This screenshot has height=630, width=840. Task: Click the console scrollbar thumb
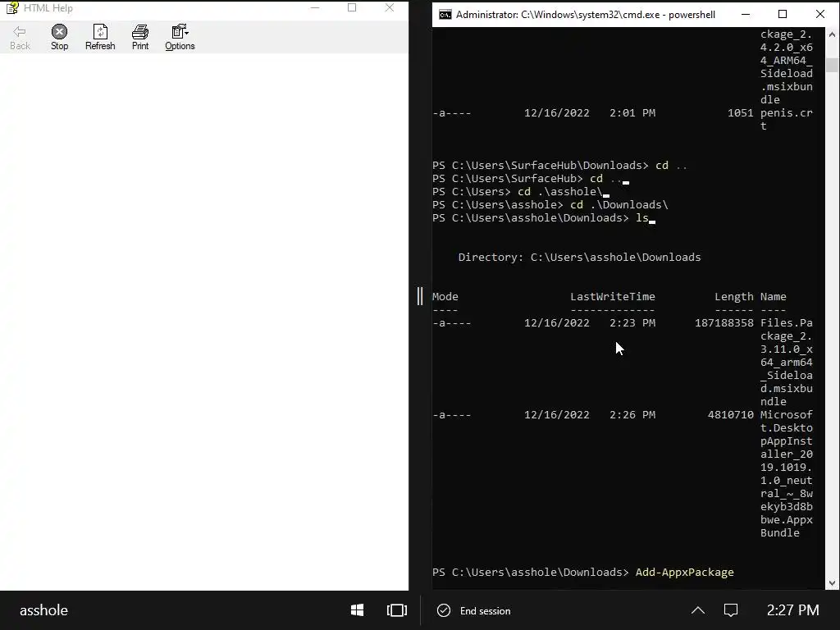(832, 65)
